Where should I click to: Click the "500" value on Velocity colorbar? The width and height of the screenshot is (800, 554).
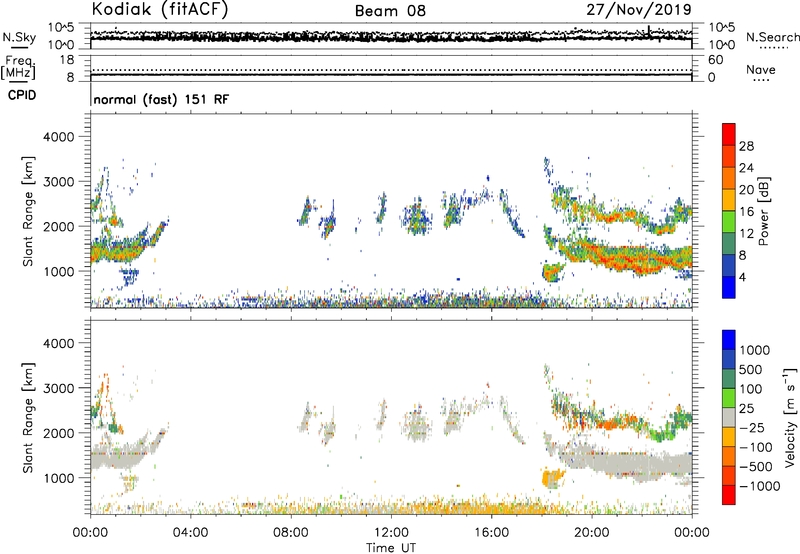tap(753, 369)
